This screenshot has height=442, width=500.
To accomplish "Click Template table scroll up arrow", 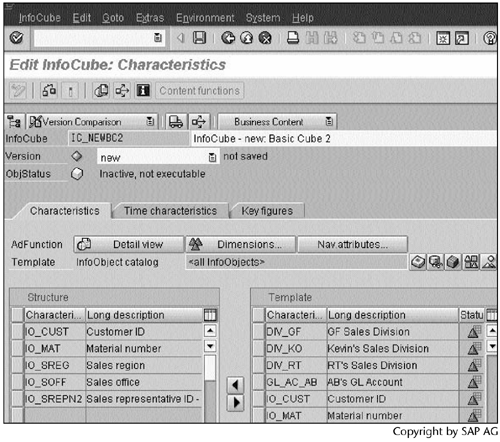I will (492, 331).
